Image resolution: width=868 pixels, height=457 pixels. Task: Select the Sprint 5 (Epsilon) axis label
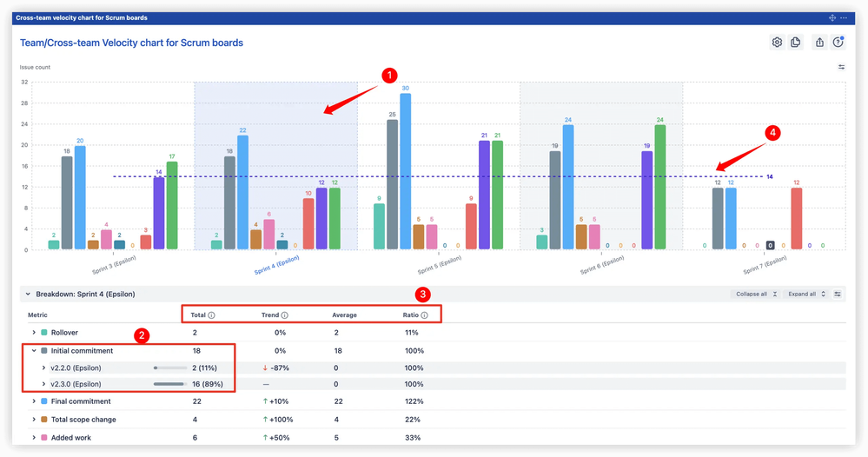tap(438, 263)
